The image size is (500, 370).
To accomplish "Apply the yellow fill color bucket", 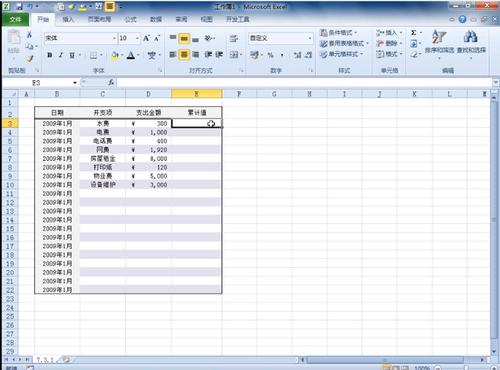I will coord(115,55).
